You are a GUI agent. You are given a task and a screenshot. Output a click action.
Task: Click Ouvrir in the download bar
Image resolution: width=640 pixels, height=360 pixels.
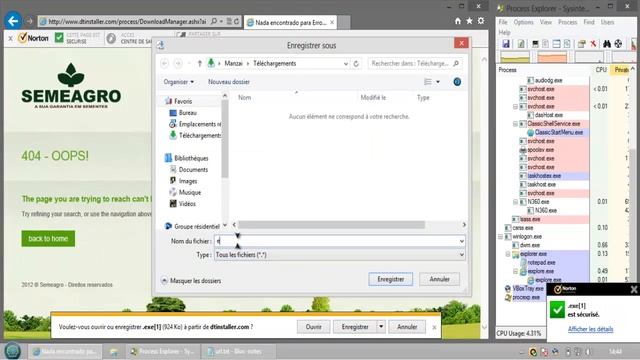(313, 327)
